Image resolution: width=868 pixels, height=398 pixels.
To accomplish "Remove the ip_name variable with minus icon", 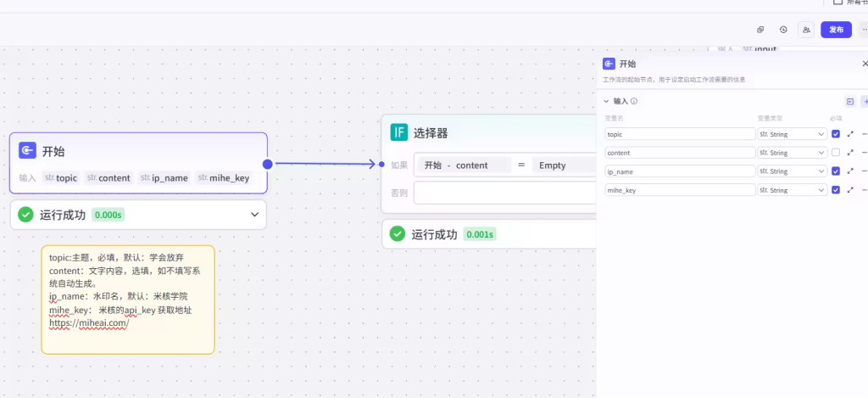I will (x=864, y=171).
